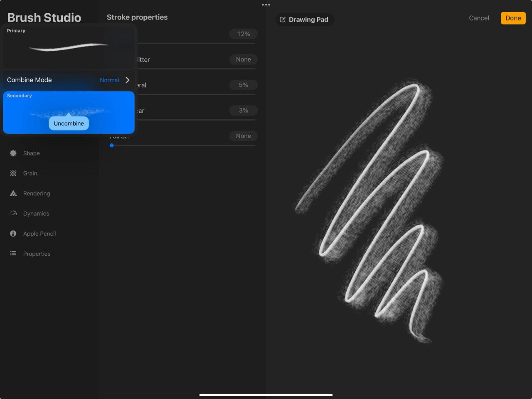Click the slider track under 12% value

(195, 43)
